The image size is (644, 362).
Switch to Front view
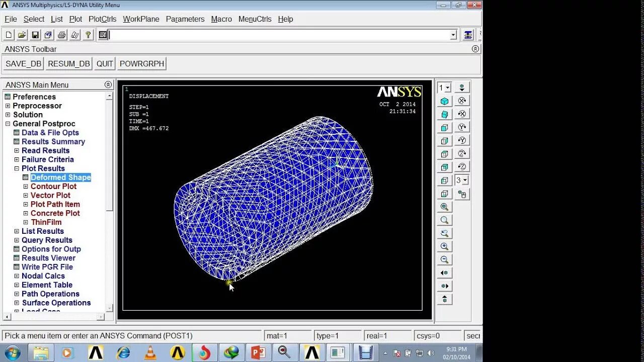pyautogui.click(x=444, y=128)
